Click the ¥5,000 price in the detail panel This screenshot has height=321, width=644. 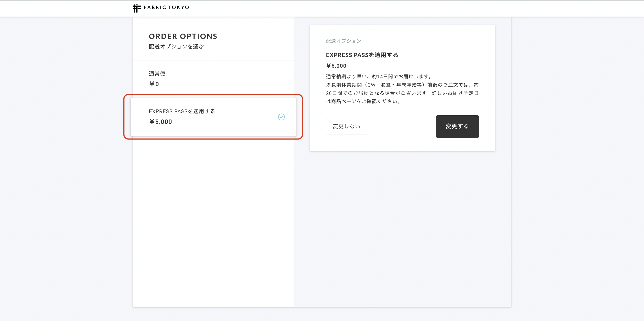(336, 66)
